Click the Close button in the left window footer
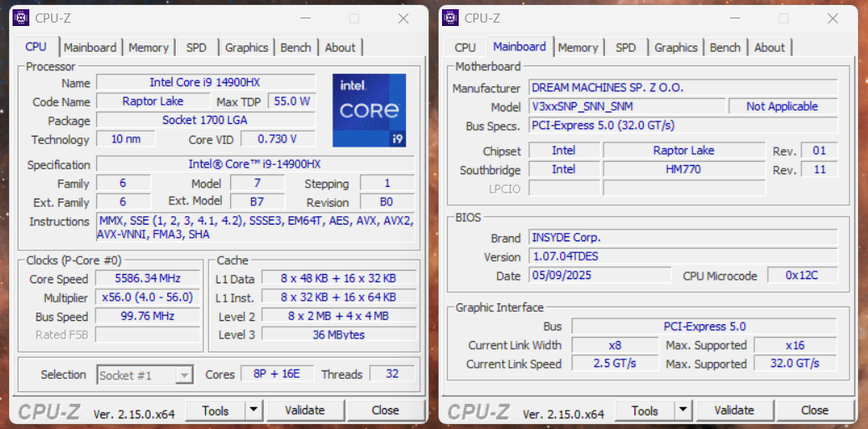 pyautogui.click(x=385, y=411)
